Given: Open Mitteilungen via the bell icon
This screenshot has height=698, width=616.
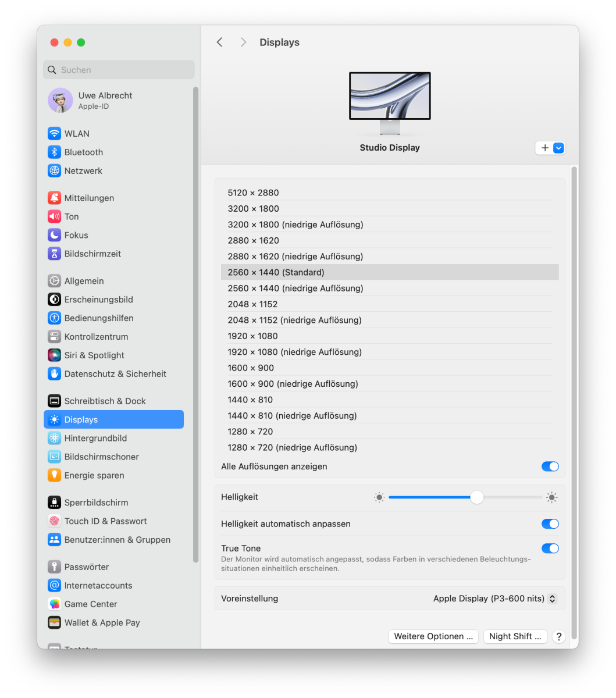Looking at the screenshot, I should point(54,198).
